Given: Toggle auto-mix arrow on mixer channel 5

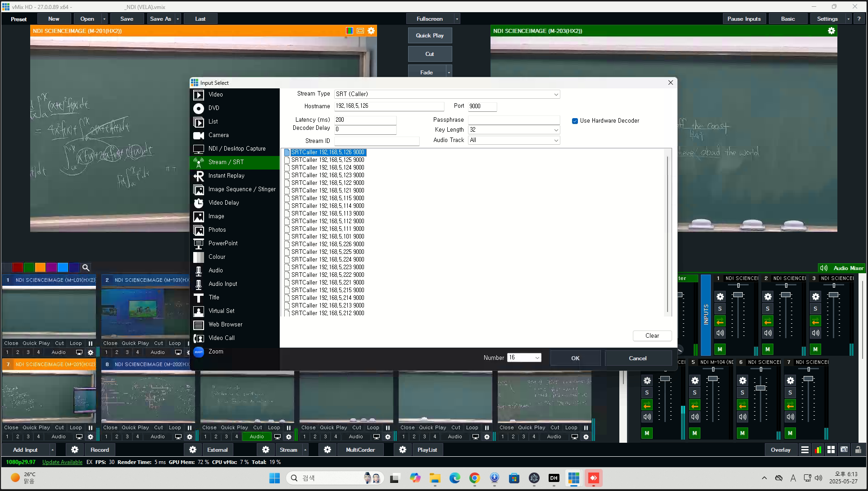Looking at the screenshot, I should click(695, 405).
